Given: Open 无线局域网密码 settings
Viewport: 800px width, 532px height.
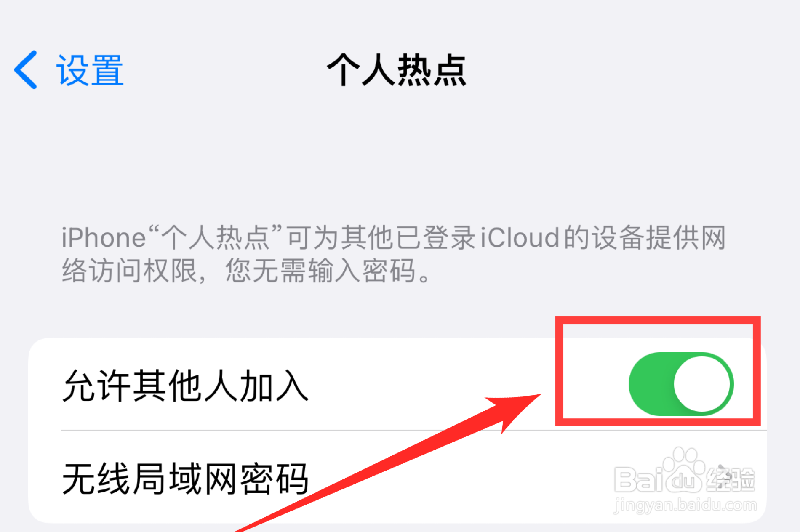Looking at the screenshot, I should click(397, 478).
